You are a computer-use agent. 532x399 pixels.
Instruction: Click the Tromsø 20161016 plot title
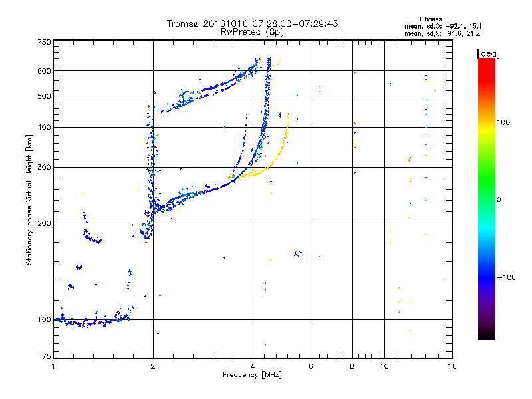tap(252, 23)
